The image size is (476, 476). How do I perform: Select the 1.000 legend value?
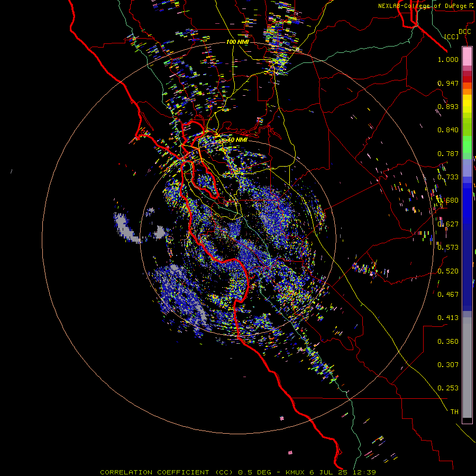coord(448,59)
